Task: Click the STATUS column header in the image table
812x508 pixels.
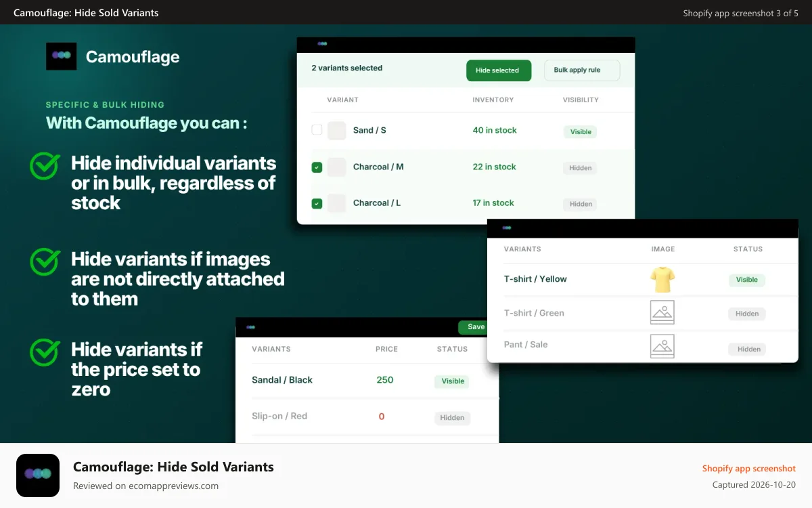Action: tap(748, 249)
